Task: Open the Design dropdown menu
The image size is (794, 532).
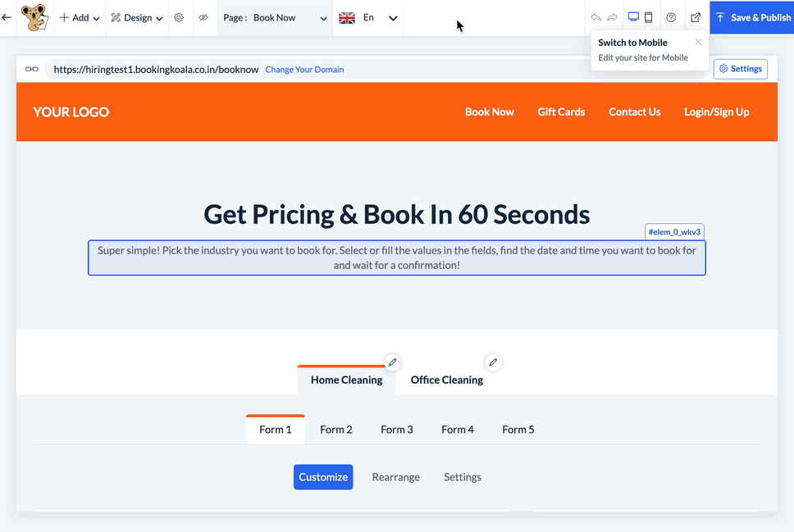Action: click(136, 17)
